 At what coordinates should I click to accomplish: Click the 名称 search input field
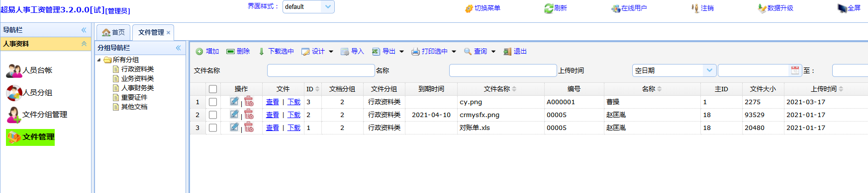click(503, 70)
